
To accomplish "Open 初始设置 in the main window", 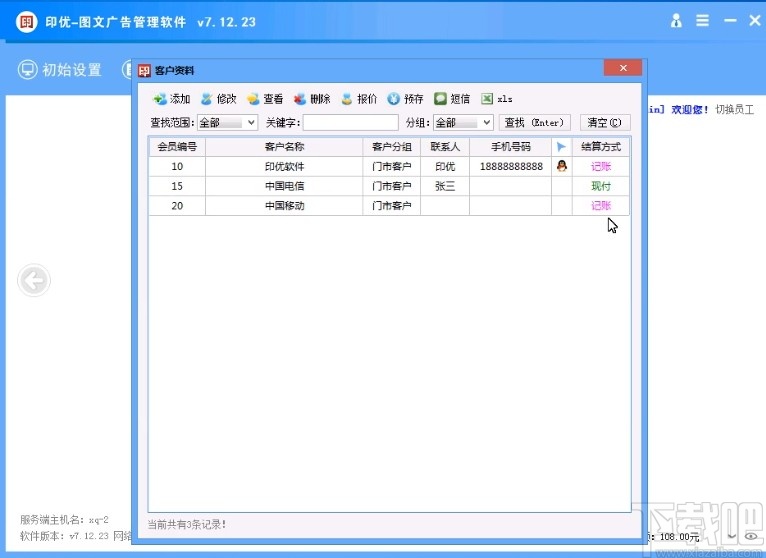I will pyautogui.click(x=60, y=70).
